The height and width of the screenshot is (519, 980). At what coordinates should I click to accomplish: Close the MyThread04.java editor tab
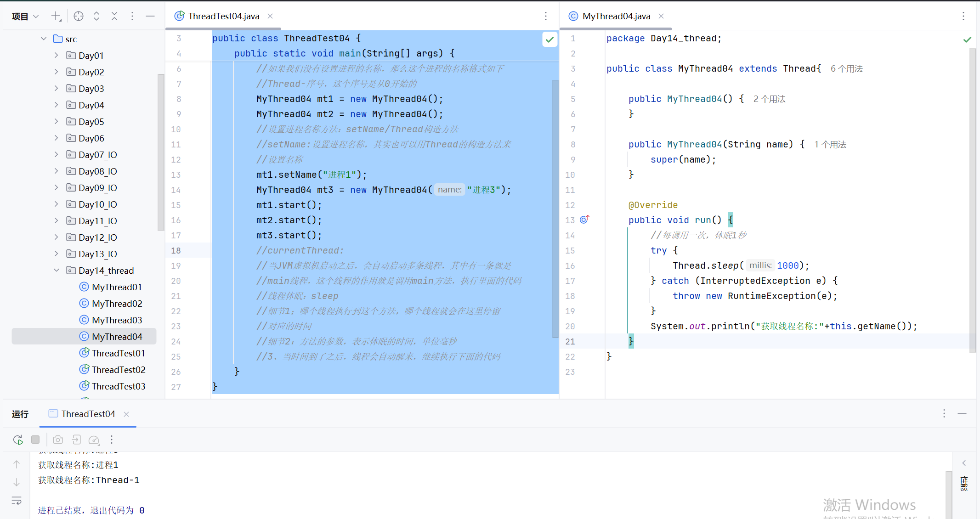pyautogui.click(x=661, y=16)
